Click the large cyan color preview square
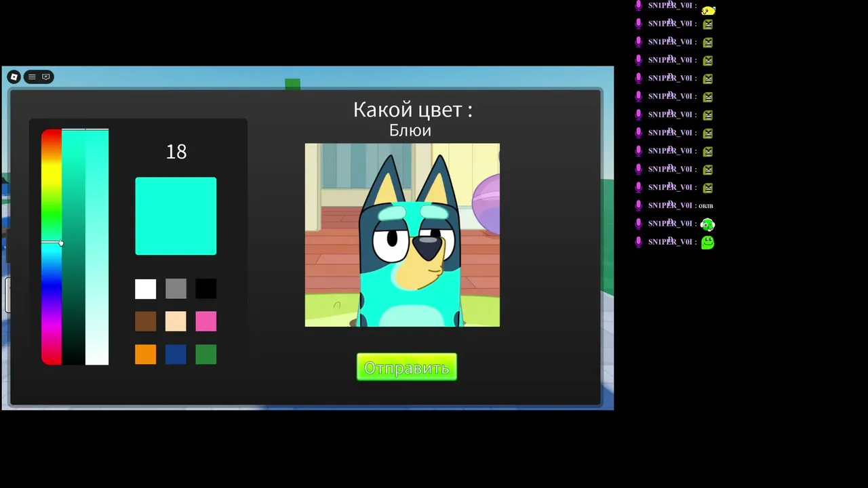 click(176, 216)
